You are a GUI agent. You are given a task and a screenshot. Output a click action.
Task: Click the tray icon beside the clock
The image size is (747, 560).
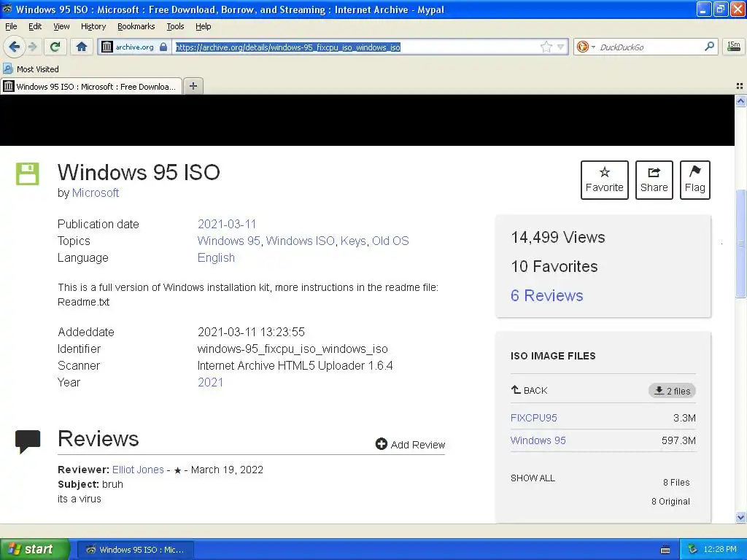[693, 549]
